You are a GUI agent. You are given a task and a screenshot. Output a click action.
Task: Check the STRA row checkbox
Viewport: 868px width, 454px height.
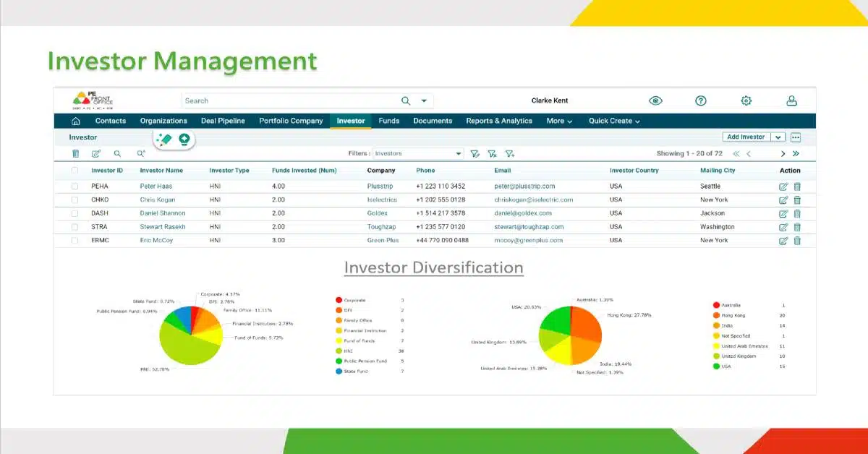(x=75, y=227)
